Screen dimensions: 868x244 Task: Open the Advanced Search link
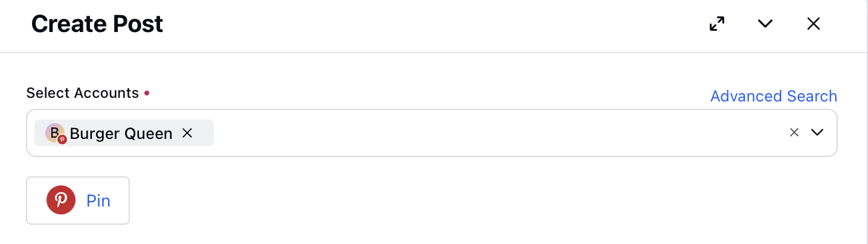tap(774, 96)
